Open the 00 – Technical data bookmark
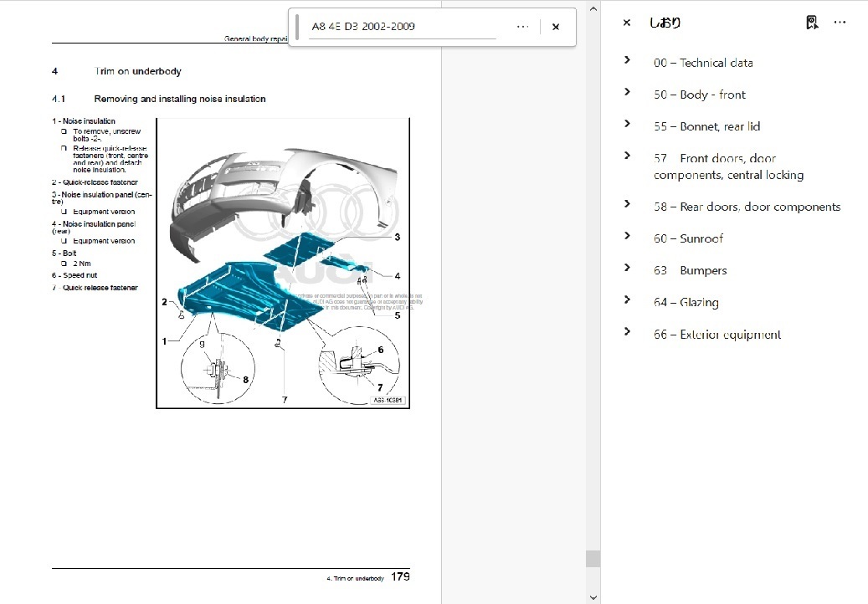Screen dimensions: 868x604 (x=703, y=63)
